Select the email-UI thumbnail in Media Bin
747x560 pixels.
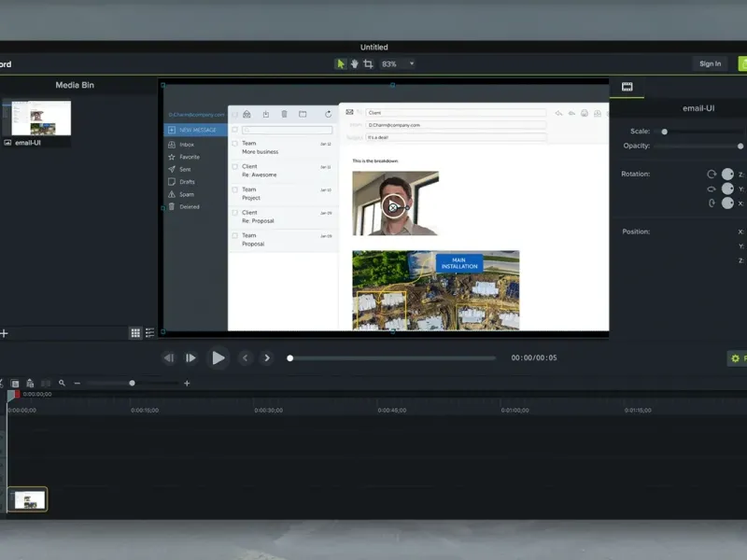36,119
